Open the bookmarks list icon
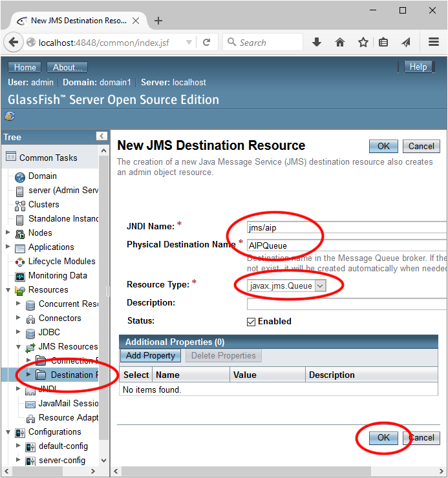This screenshot has width=448, height=478. tap(383, 42)
